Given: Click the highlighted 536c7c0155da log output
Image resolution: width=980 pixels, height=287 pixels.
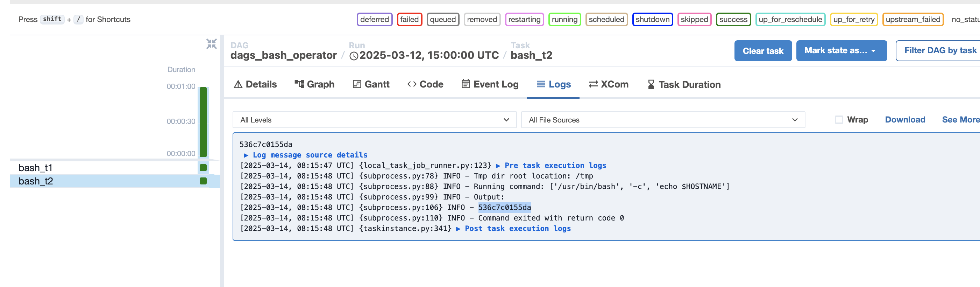Looking at the screenshot, I should click(x=504, y=208).
